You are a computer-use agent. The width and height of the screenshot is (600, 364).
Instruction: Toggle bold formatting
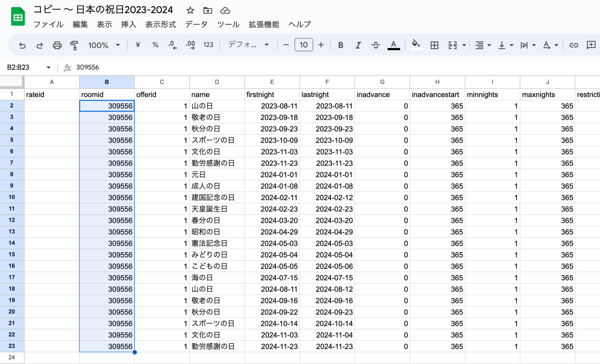[x=340, y=45]
